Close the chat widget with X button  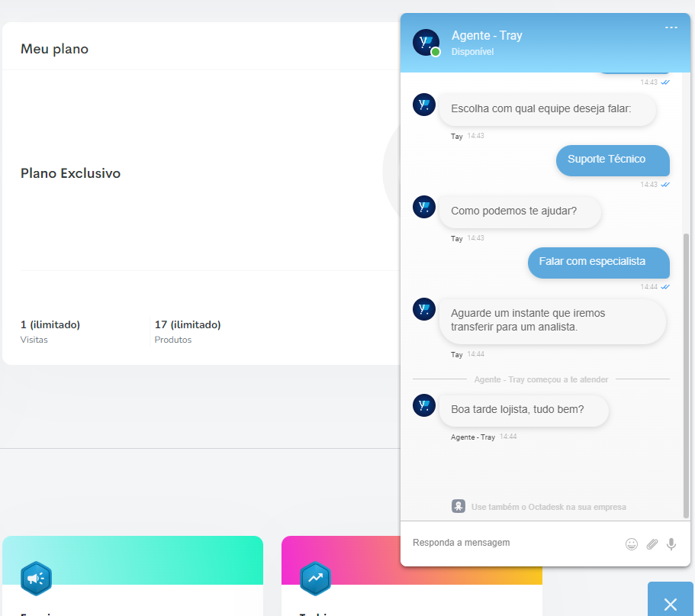click(x=670, y=604)
